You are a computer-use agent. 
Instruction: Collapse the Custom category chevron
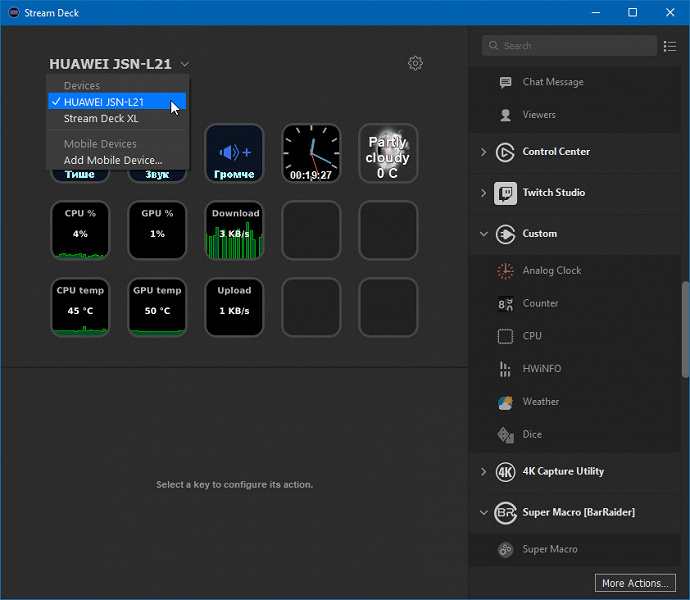(484, 234)
